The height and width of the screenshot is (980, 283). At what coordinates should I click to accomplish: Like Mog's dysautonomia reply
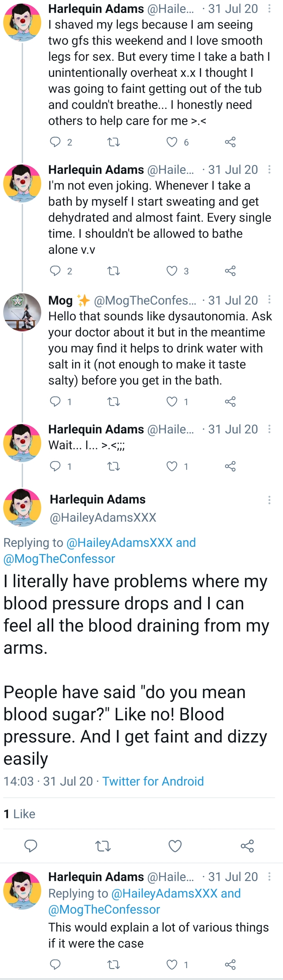pos(172,401)
